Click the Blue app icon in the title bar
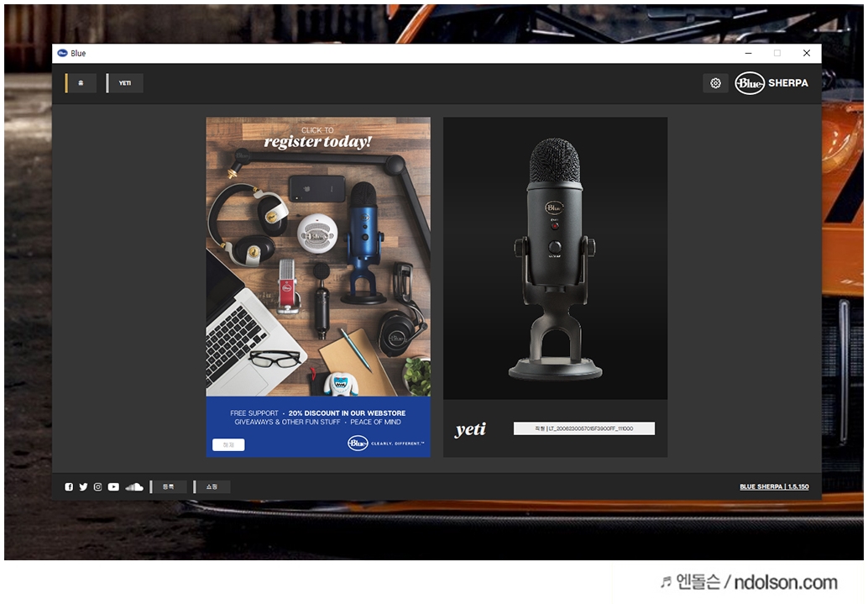868x604 pixels. point(63,53)
